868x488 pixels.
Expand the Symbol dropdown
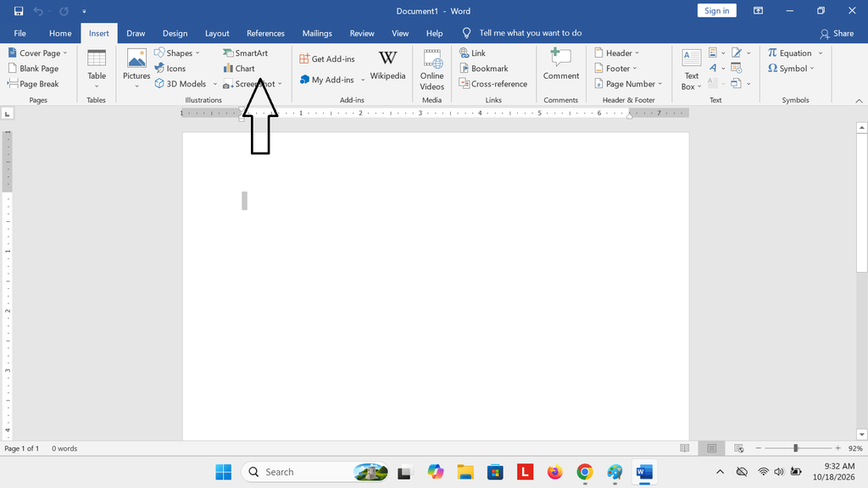pyautogui.click(x=812, y=69)
